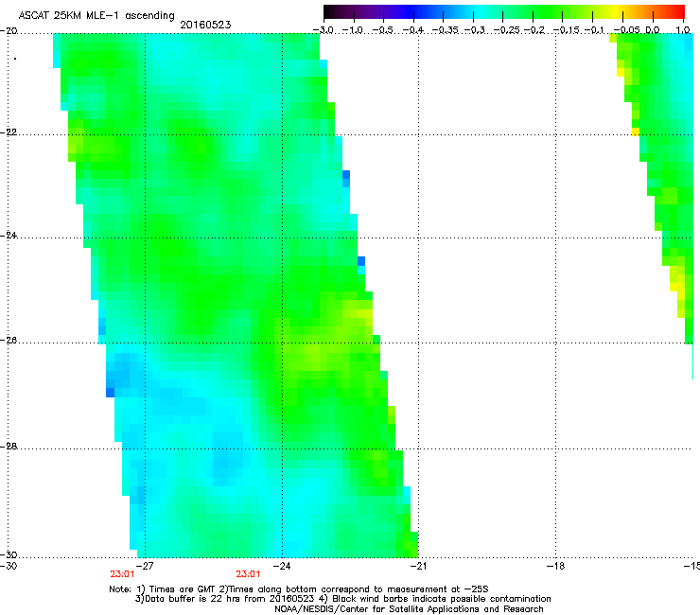Select colorbar label 0.0

click(653, 30)
